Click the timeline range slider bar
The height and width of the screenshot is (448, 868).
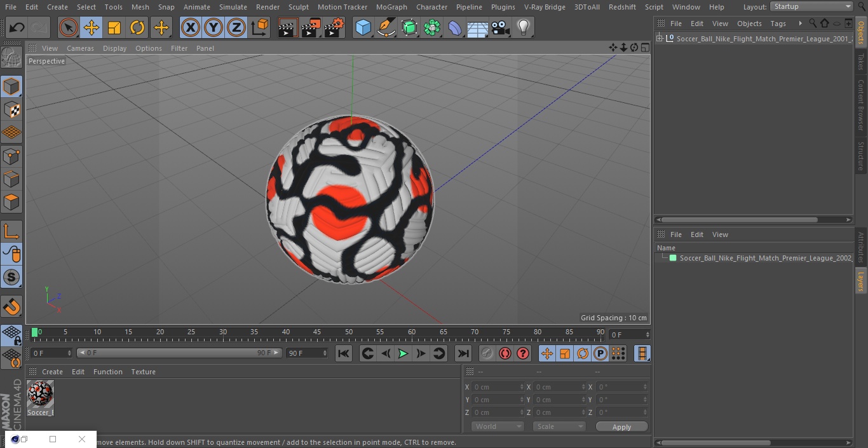[x=179, y=353]
